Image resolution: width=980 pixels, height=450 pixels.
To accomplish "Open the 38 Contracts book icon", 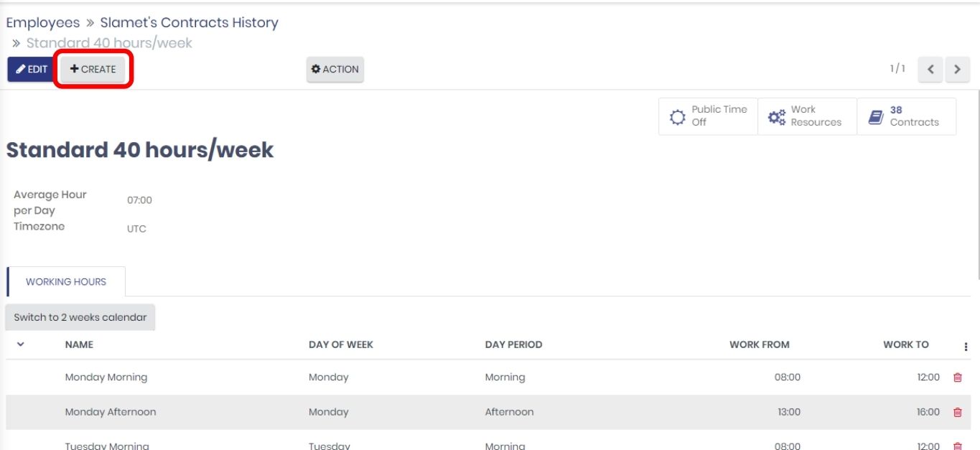I will pyautogui.click(x=876, y=117).
